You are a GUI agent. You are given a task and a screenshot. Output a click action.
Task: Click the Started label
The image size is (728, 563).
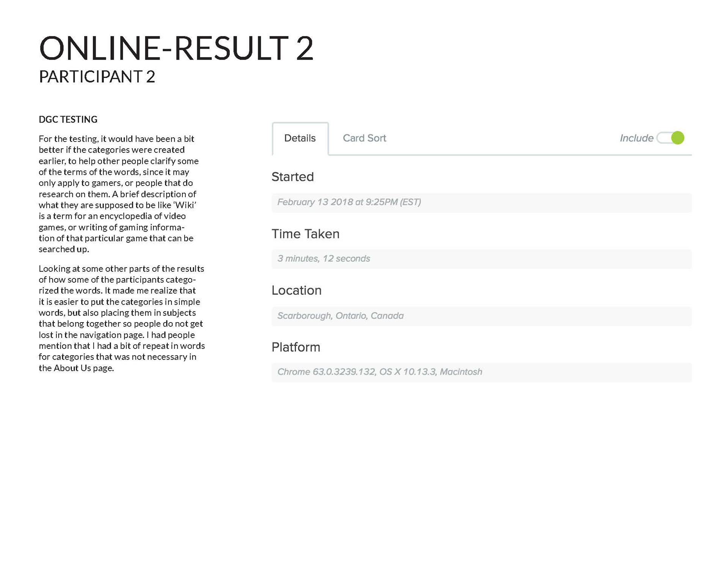293,177
